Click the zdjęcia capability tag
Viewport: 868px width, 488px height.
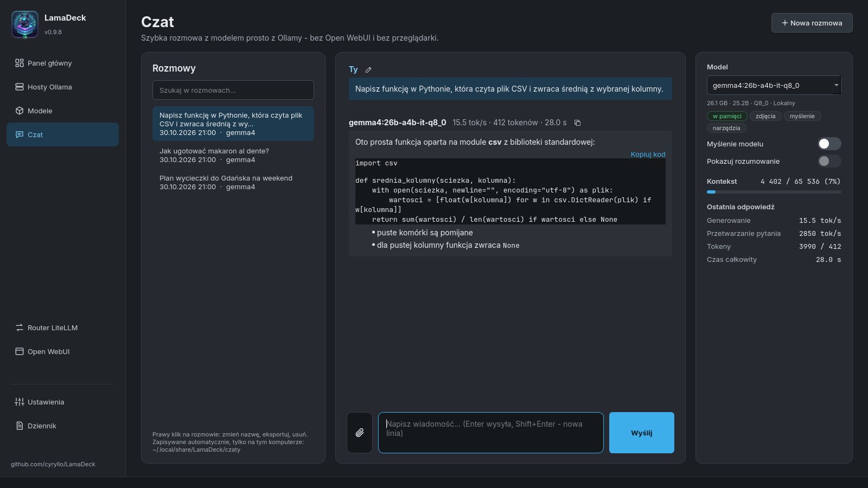pyautogui.click(x=765, y=116)
